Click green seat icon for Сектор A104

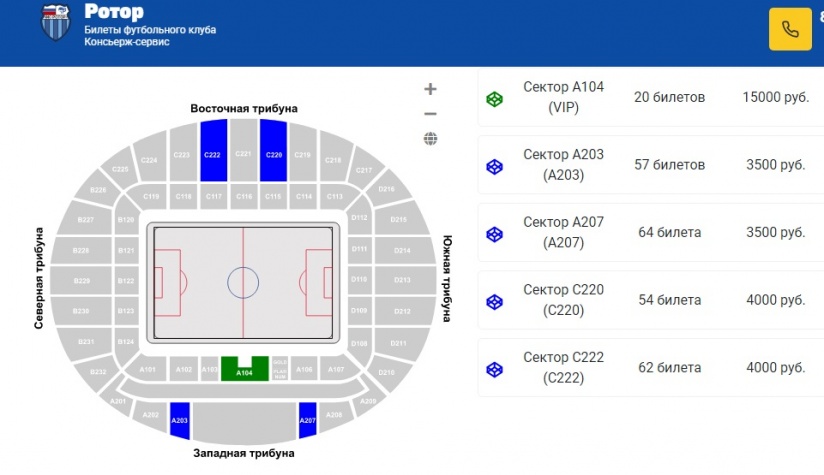pyautogui.click(x=495, y=98)
